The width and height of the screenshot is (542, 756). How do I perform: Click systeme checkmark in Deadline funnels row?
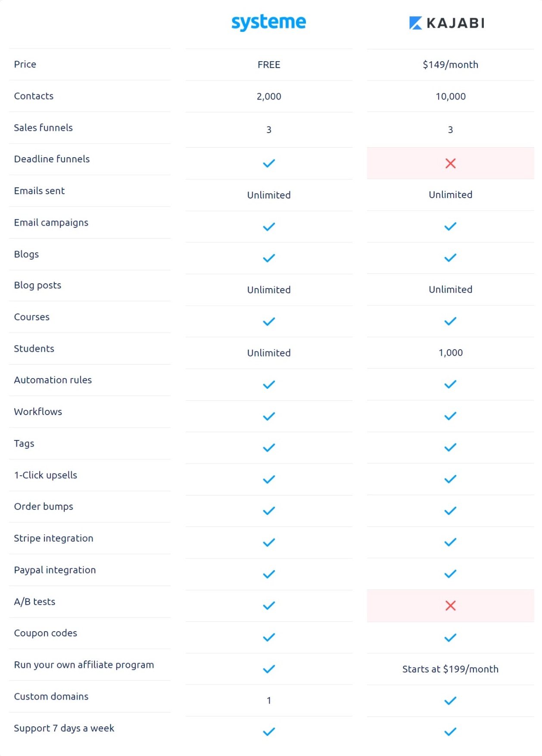[269, 163]
